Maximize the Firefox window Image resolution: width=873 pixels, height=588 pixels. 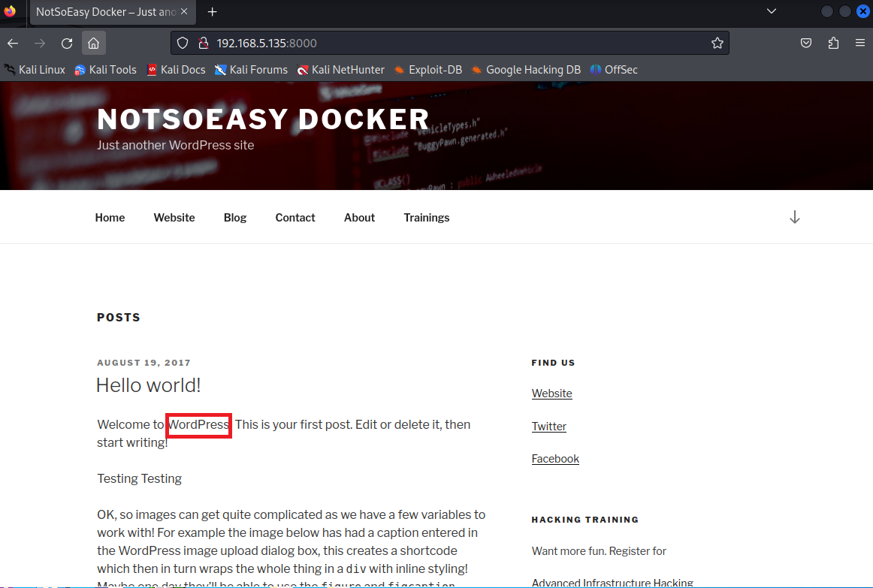tap(844, 12)
